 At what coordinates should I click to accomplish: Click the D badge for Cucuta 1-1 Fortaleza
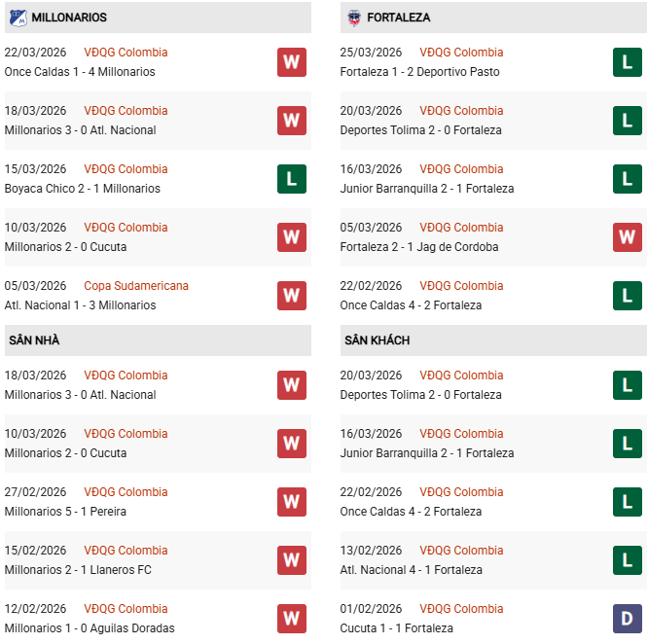627,619
